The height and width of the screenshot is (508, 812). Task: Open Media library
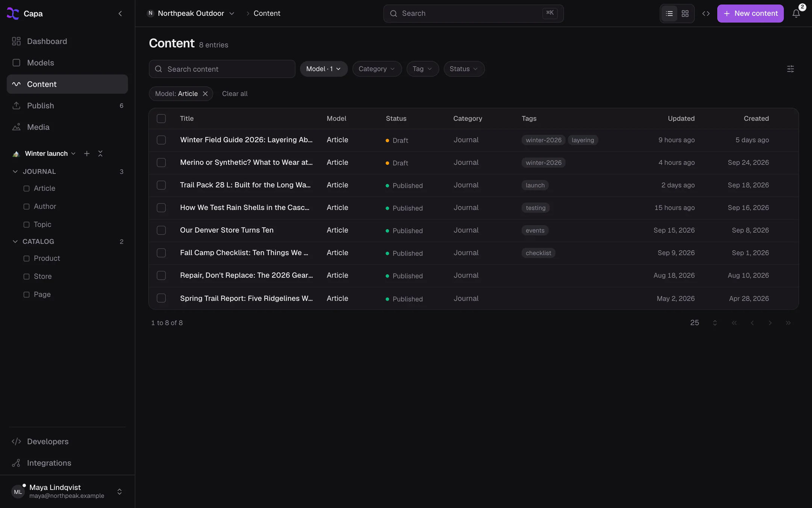pos(67,127)
